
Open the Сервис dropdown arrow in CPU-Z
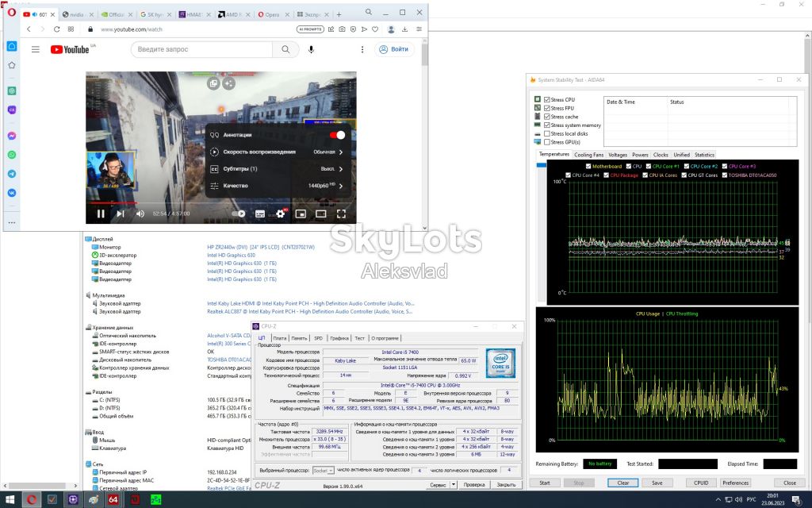pos(453,485)
